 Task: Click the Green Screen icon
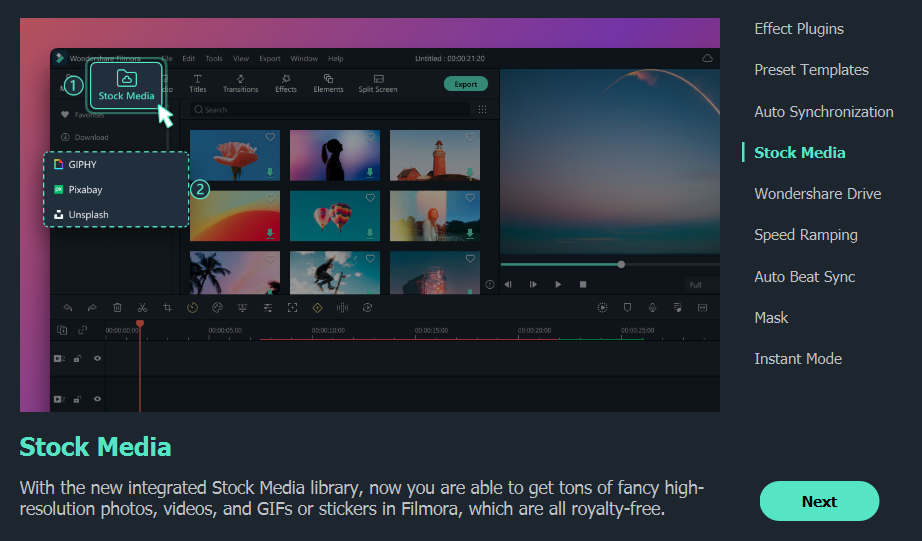click(x=242, y=308)
